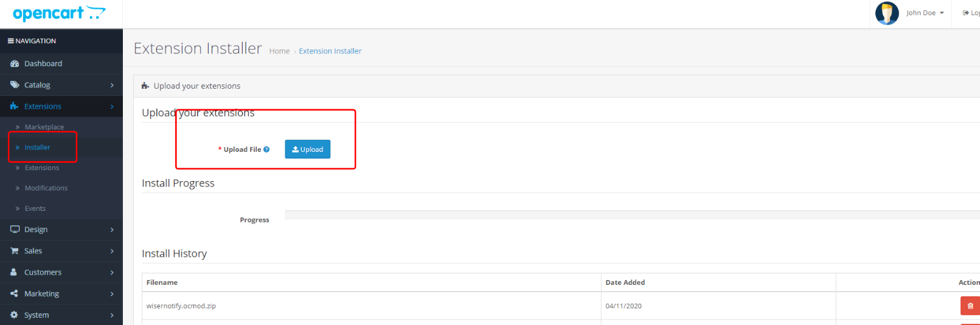Image resolution: width=980 pixels, height=325 pixels.
Task: Click the puzzle icon in panel heading
Action: coord(145,86)
